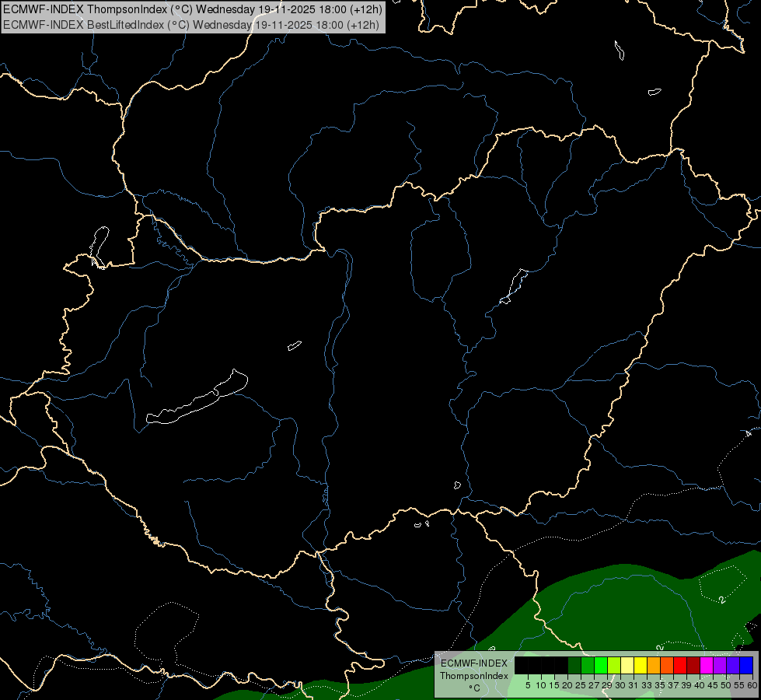The image size is (761, 700).
Task: Click the legend tick value 5
Action: point(528,685)
